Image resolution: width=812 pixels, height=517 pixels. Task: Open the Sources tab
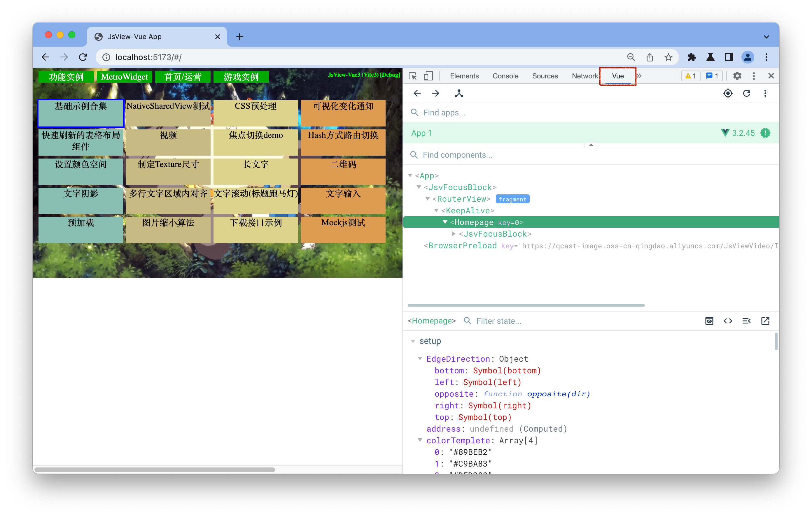click(x=545, y=76)
